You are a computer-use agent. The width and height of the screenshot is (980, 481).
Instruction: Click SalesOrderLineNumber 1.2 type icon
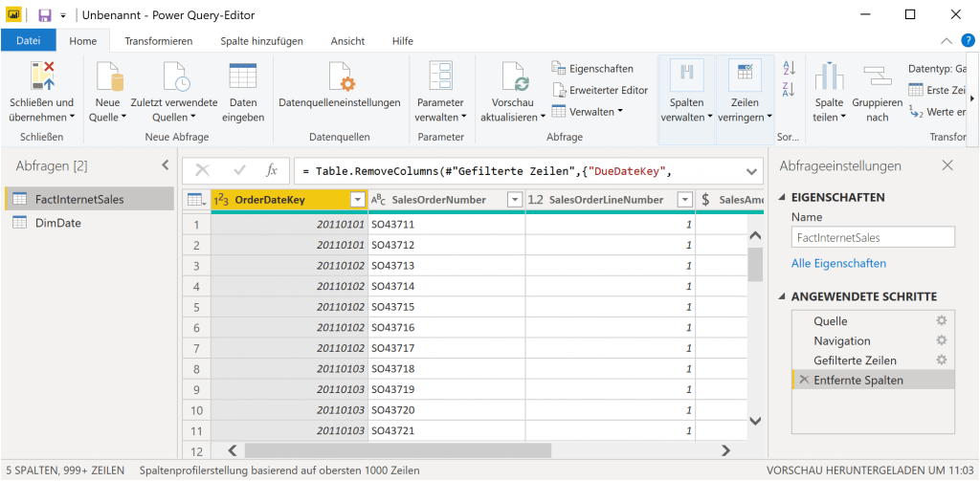[x=536, y=200]
